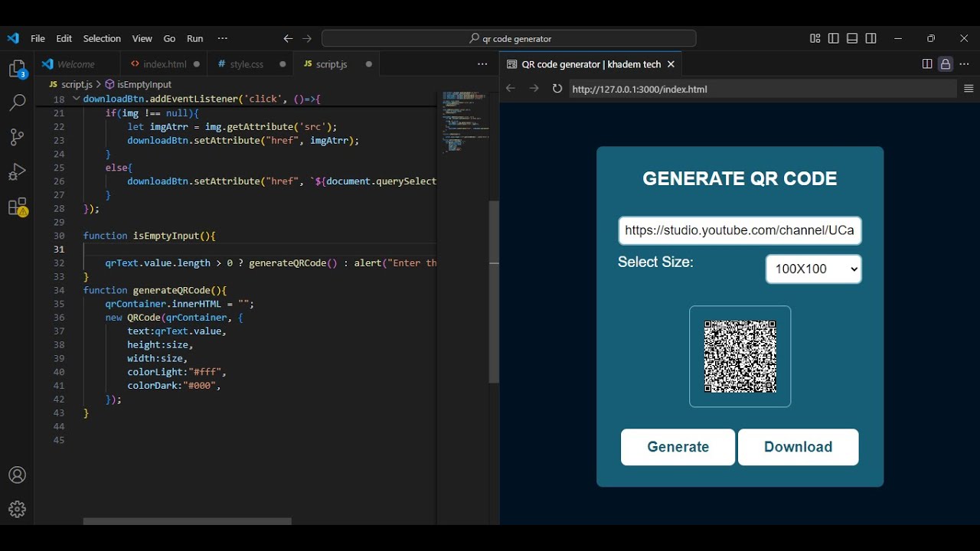The height and width of the screenshot is (551, 980).
Task: Click the VS Code logo icon
Action: point(13,38)
